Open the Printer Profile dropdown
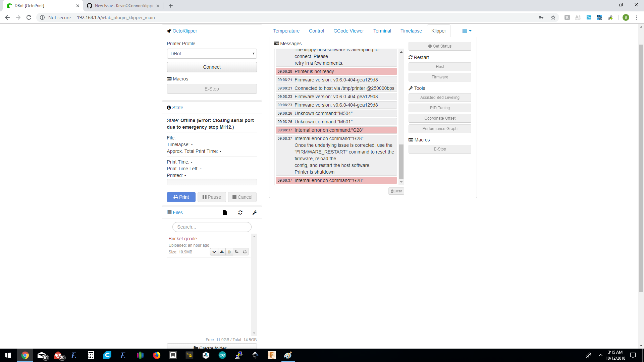Screen dimensions: 644x362 [212, 54]
